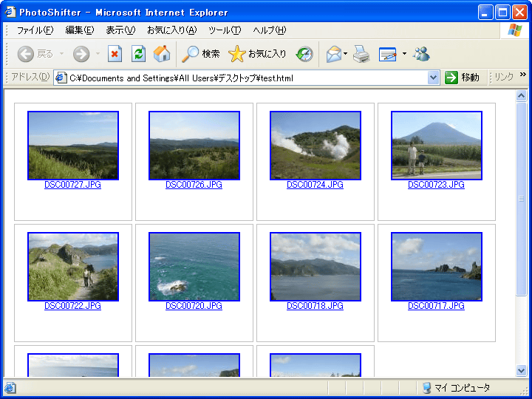Open the DSC00724.JPG link
532x399 pixels.
315,185
